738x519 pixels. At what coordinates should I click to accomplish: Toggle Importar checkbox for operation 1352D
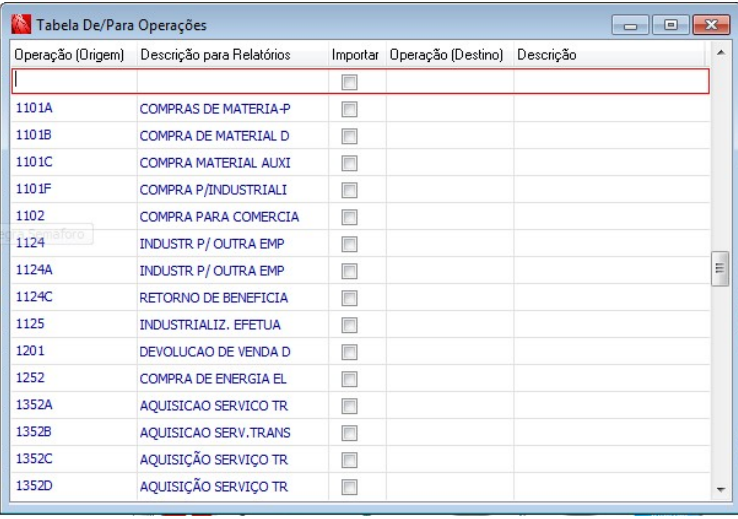tap(349, 487)
